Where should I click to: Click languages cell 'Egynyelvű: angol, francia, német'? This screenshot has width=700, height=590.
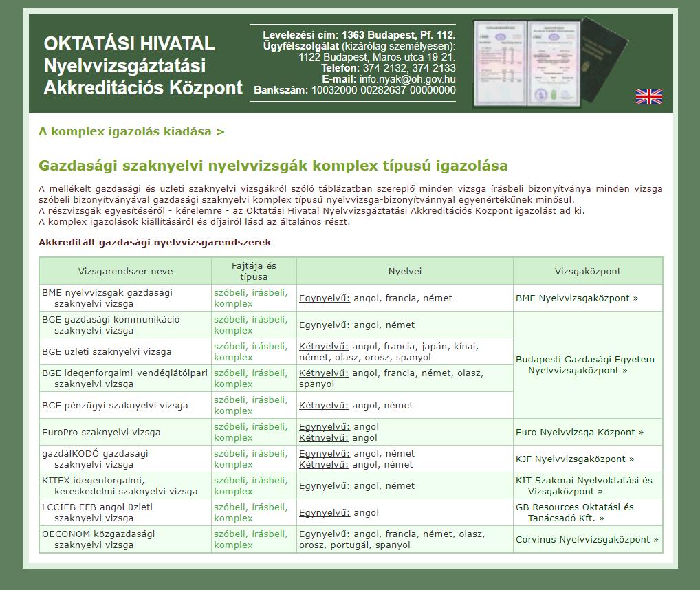[x=405, y=298]
